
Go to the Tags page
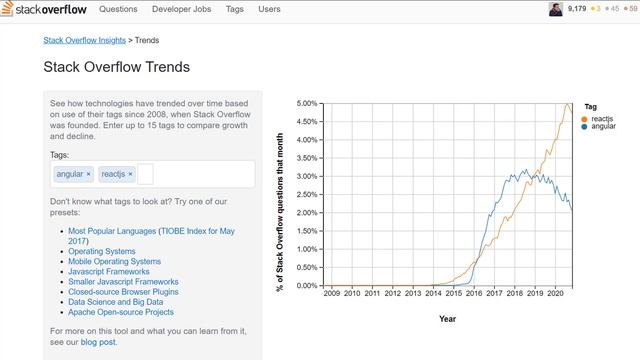tap(235, 9)
